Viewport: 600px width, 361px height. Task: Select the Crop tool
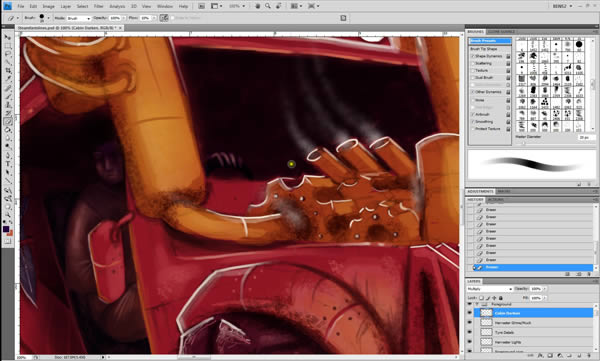pos(8,71)
